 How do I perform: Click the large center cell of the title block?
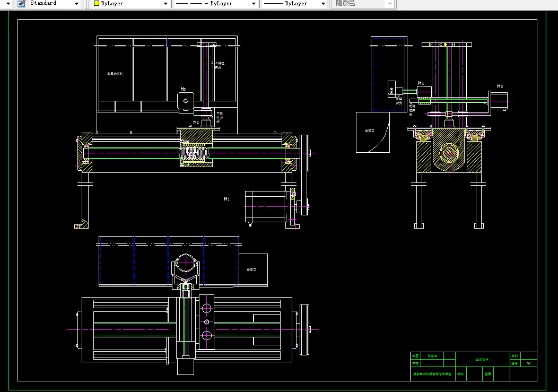pyautogui.click(x=482, y=360)
